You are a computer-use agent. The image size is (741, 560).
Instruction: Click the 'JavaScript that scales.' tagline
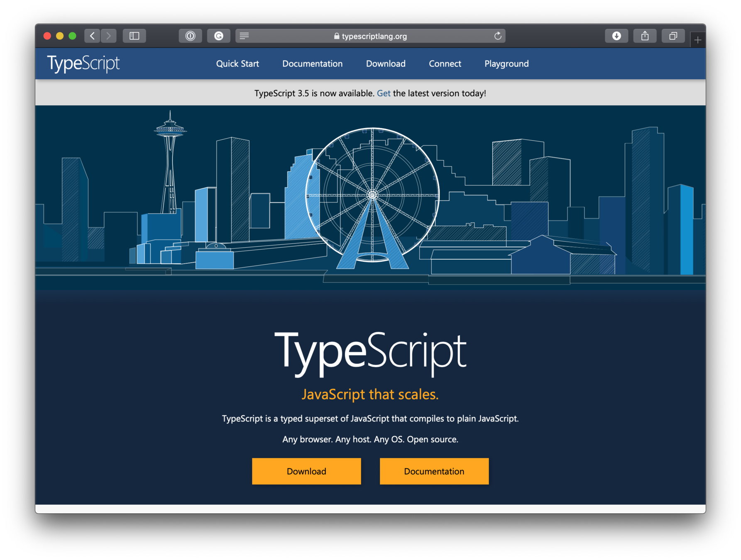tap(370, 394)
